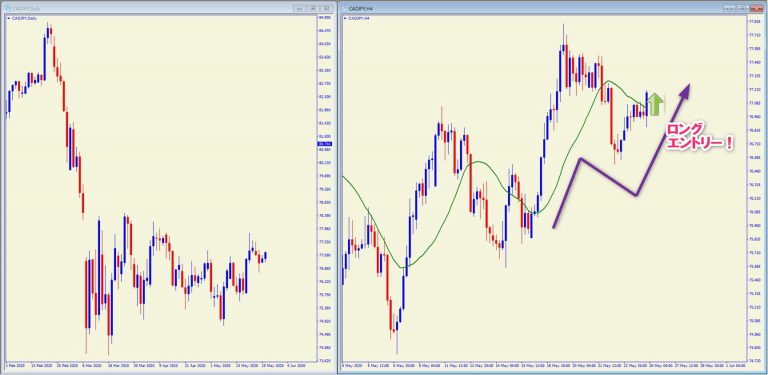This screenshot has height=375, width=768.
Task: Click the H4 chart time axis
Action: (544, 366)
